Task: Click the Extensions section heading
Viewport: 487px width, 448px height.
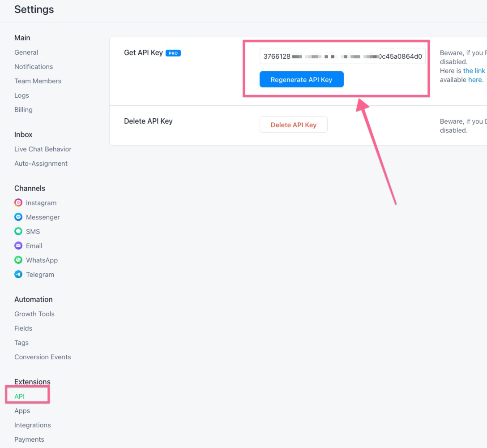Action: click(x=32, y=382)
